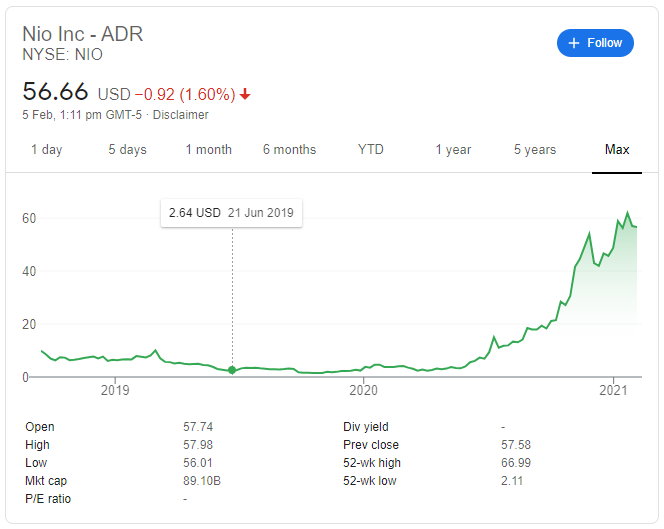664x529 pixels.
Task: Open the Disclaimer link
Action: tap(180, 115)
